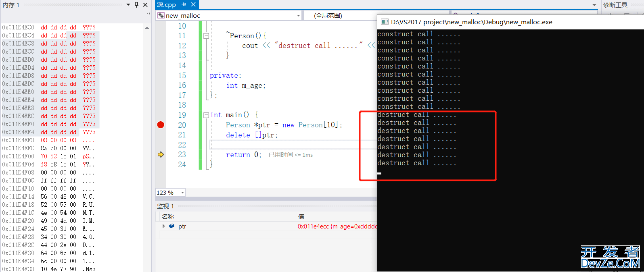Click the 'private:' keyword on line 15
This screenshot has height=272, width=644.
click(226, 75)
